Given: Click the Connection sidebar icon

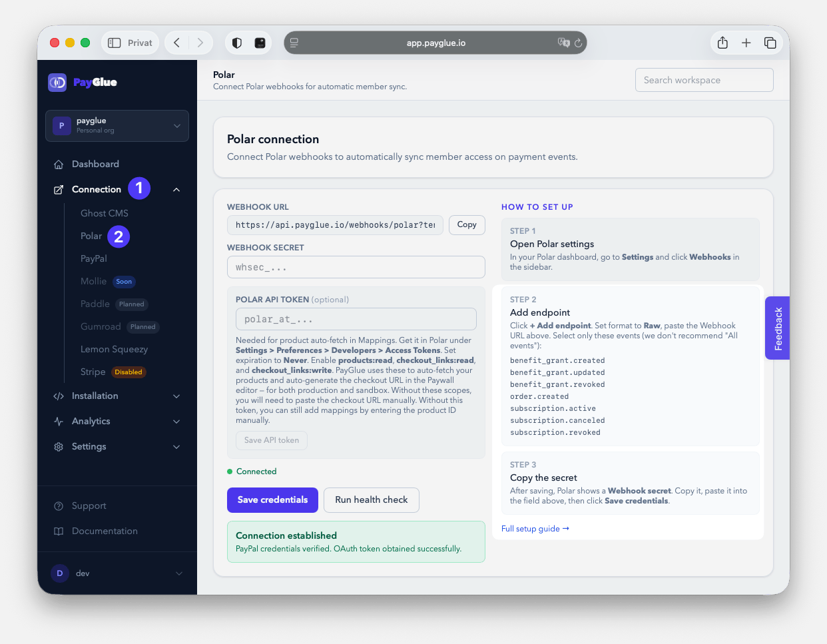Looking at the screenshot, I should pyautogui.click(x=59, y=190).
